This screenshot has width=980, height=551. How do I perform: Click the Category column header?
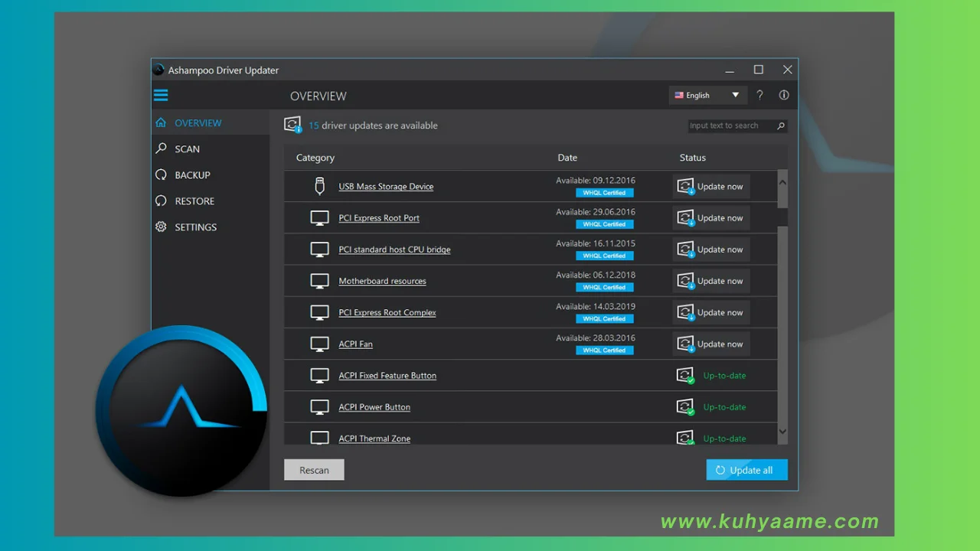315,158
